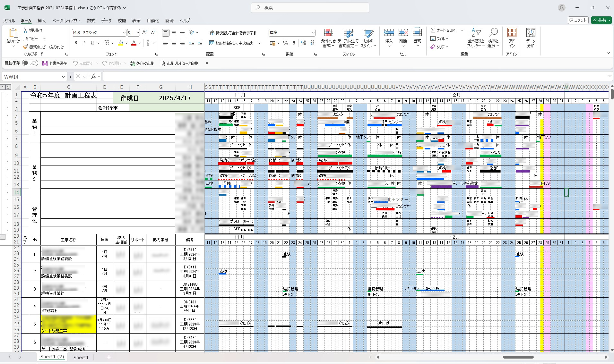Click the Decrease Decimal icon

pyautogui.click(x=312, y=43)
